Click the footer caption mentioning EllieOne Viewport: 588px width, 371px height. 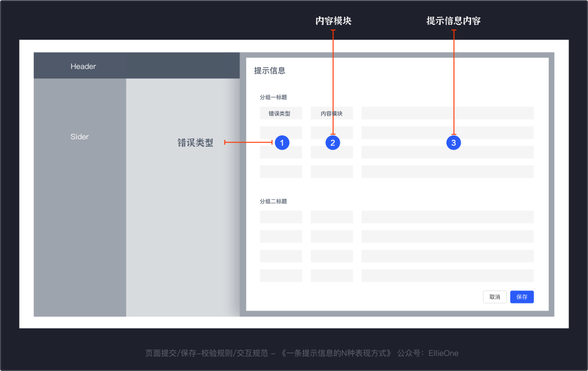(302, 353)
